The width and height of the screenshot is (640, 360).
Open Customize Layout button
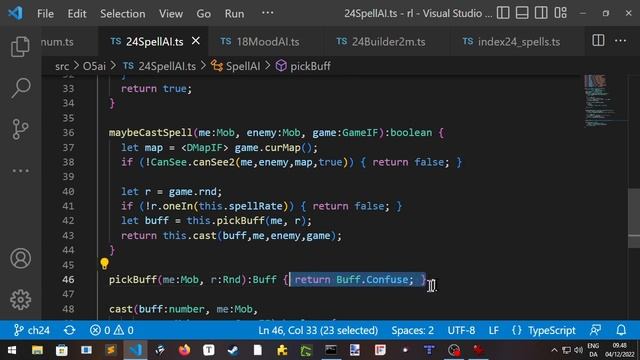coord(560,13)
